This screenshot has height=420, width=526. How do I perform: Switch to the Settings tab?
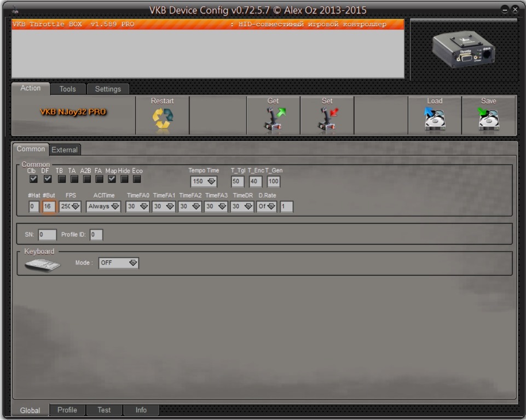[108, 89]
